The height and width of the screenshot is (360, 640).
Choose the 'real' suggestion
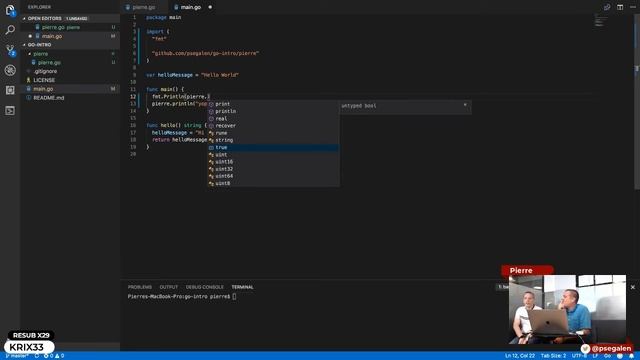273,119
